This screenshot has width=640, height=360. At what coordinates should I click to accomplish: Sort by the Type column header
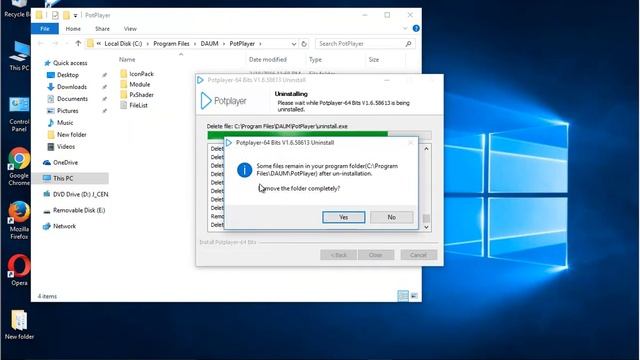[x=315, y=60]
